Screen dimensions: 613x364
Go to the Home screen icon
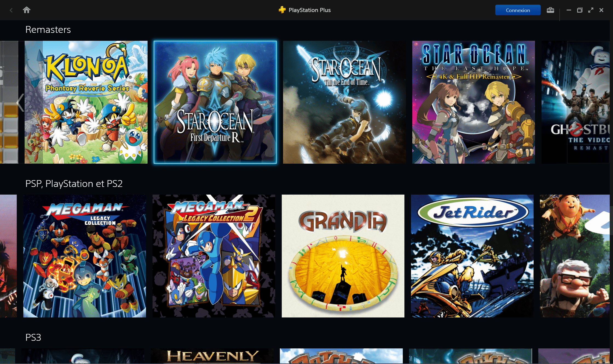click(27, 10)
